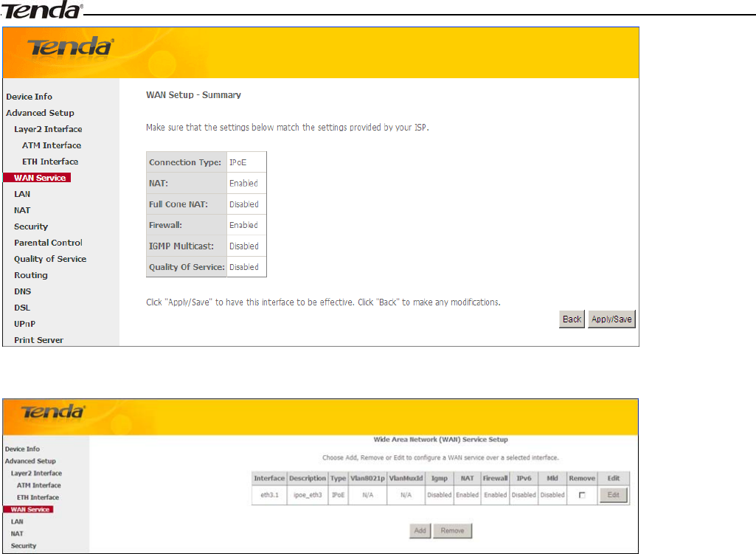Click the Remove button below table
The image size is (756, 554).
pos(452,530)
